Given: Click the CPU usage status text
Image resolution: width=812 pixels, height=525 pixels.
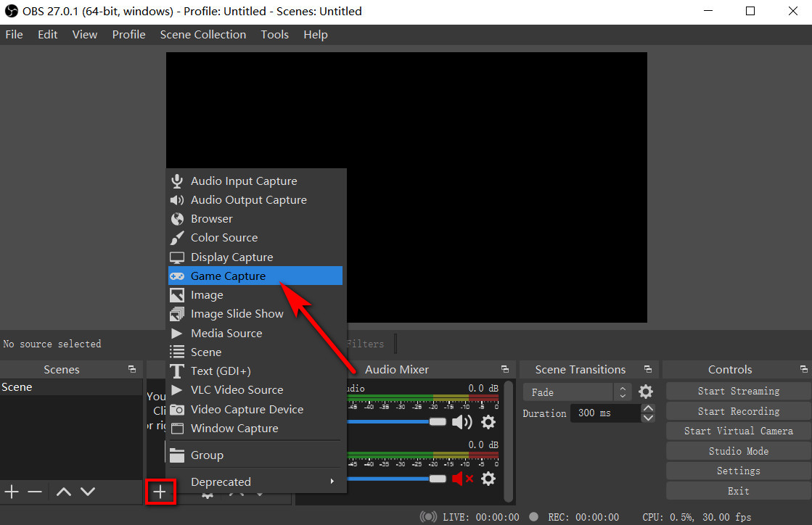Looking at the screenshot, I should (x=697, y=517).
